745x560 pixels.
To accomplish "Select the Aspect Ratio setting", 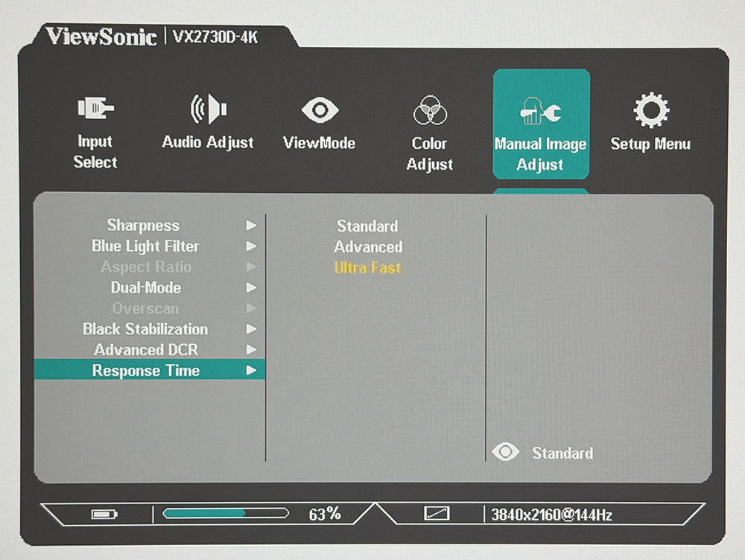I will 146,267.
